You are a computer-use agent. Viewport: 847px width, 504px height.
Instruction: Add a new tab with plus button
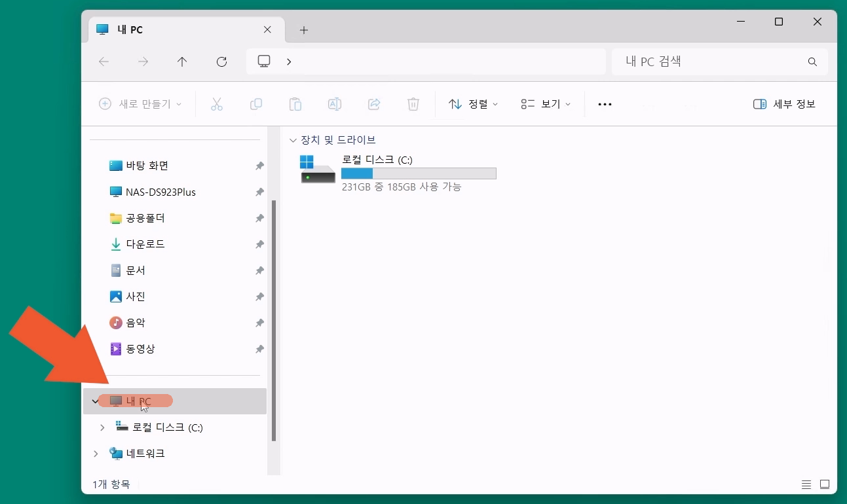303,30
